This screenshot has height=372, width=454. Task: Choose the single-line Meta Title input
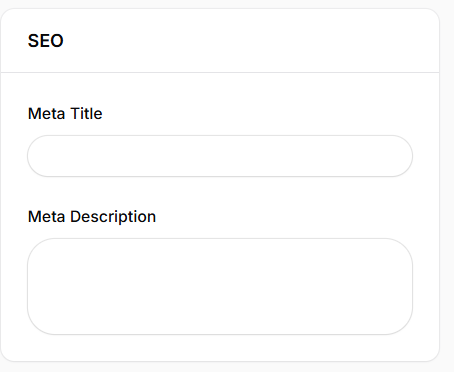tap(220, 156)
